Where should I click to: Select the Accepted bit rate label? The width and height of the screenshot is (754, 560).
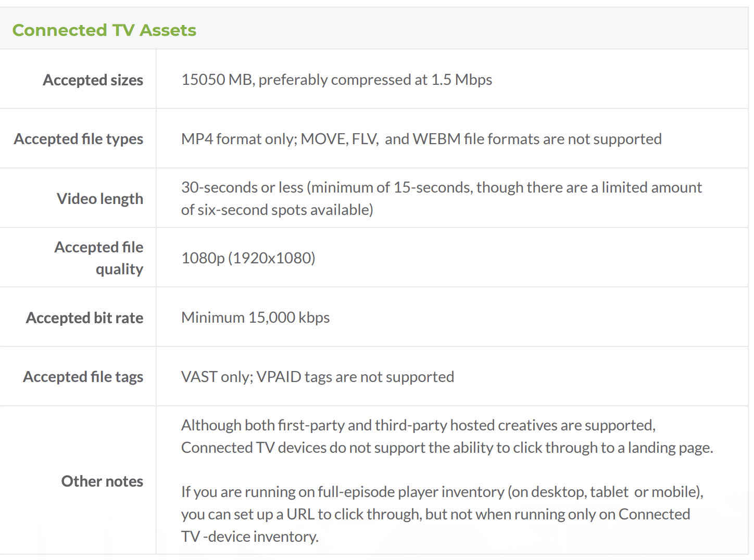pos(85,318)
